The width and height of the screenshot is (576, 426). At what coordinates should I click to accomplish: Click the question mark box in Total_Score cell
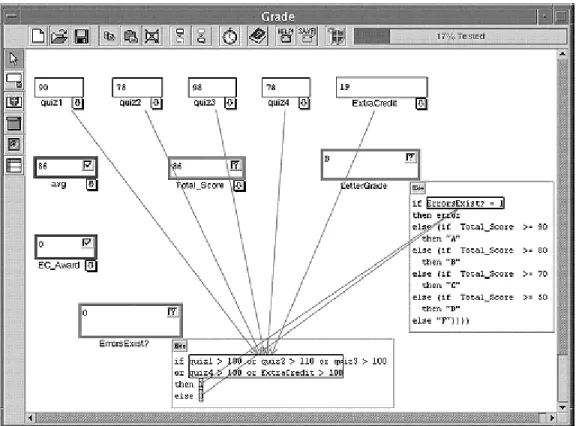[x=235, y=165]
